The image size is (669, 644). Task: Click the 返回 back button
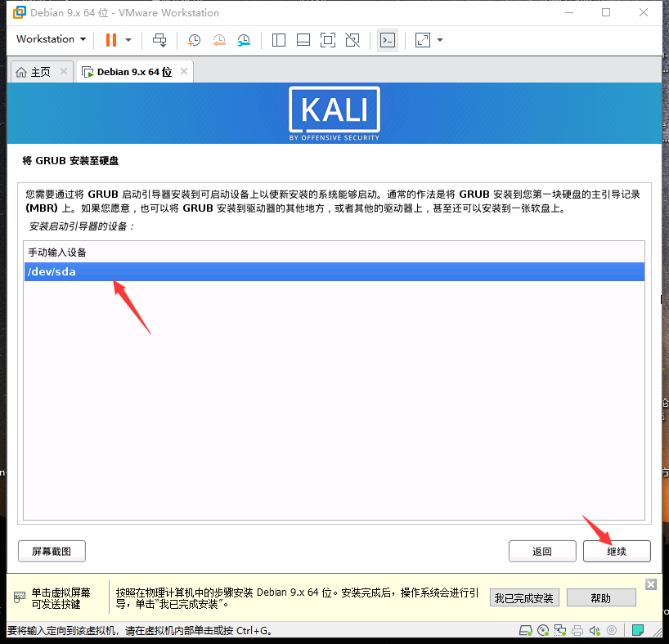542,552
